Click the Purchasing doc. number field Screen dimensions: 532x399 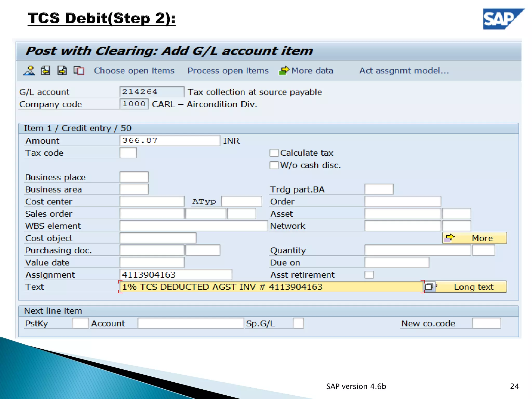(152, 250)
